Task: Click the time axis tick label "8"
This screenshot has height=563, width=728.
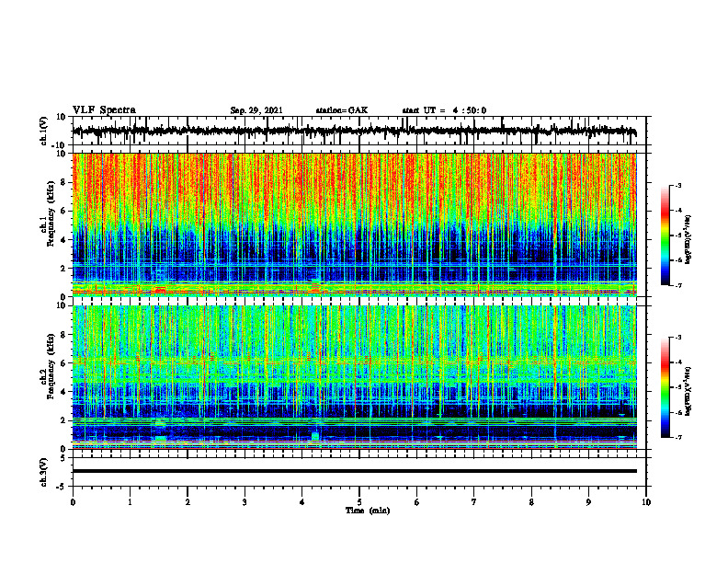Action: [531, 502]
